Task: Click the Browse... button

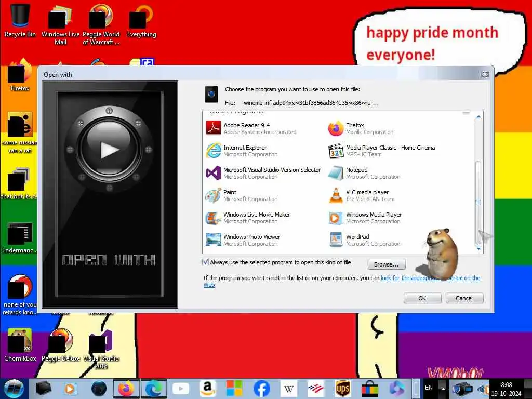Action: pos(387,264)
